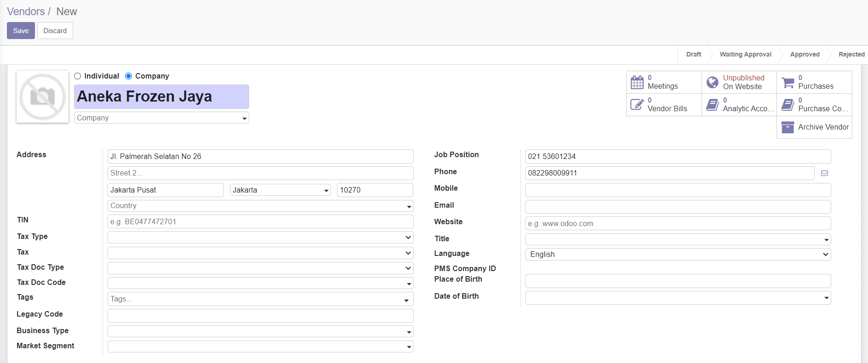Click the city field Jakarta Pusat
Image resolution: width=868 pixels, height=363 pixels.
166,190
